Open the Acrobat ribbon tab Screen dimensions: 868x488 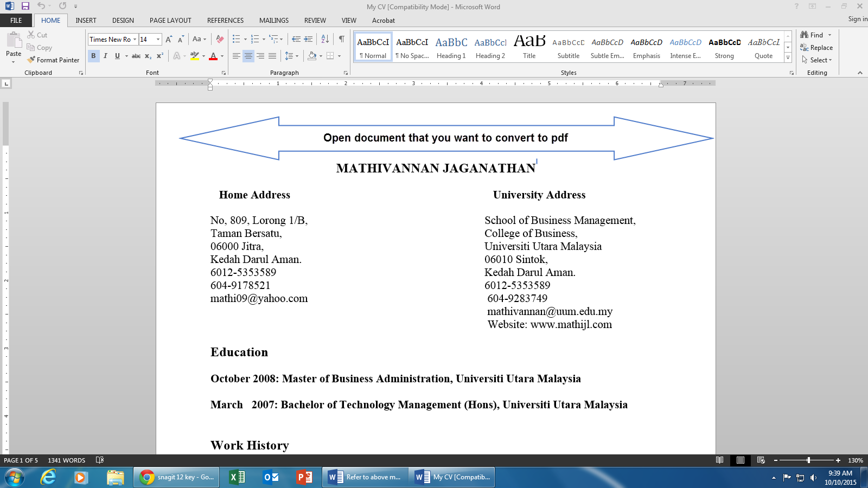[x=384, y=21]
